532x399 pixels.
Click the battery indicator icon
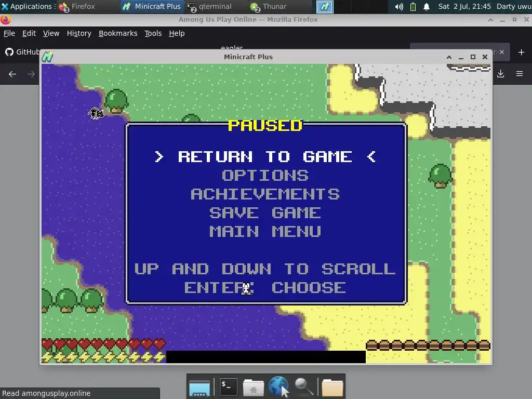(413, 6)
